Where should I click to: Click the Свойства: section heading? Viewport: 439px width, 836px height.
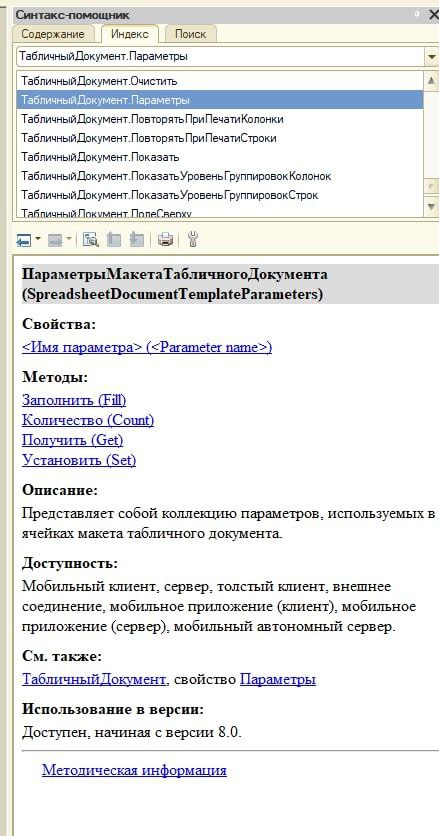coord(59,324)
